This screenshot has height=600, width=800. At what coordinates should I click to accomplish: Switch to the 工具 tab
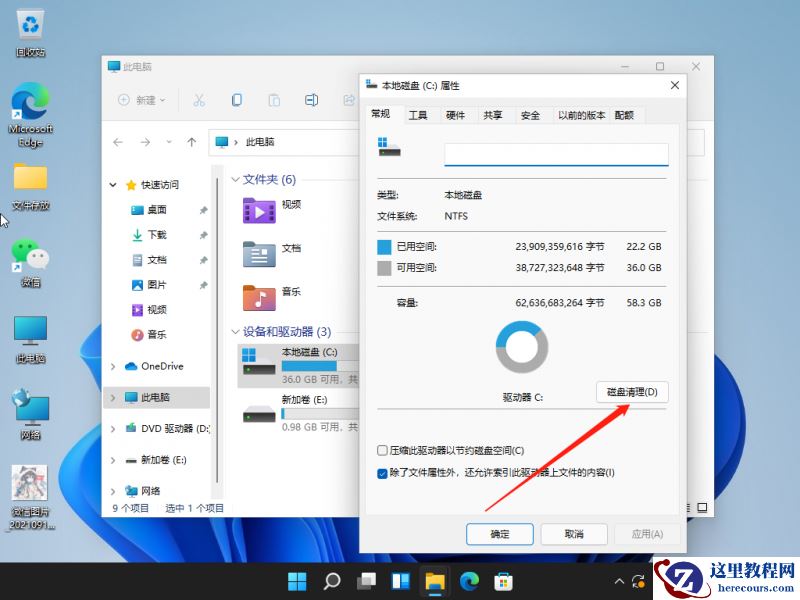point(417,114)
